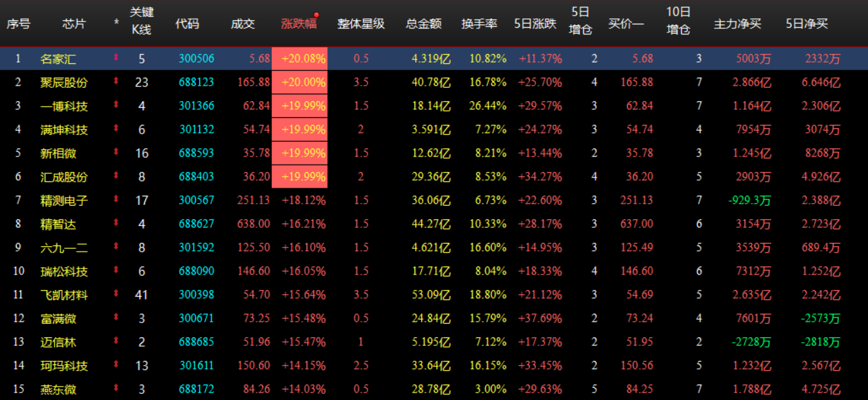Click the red marker icon in 富满微 row
This screenshot has width=868, height=400.
click(x=116, y=318)
